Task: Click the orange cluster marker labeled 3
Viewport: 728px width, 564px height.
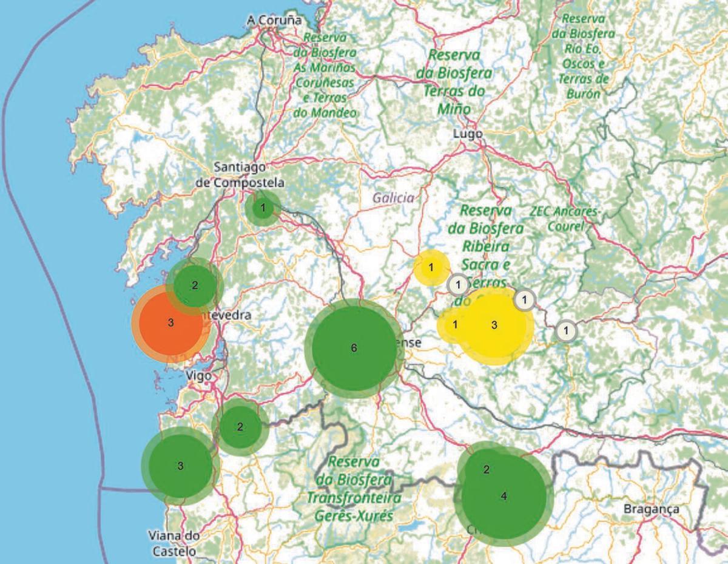Action: pyautogui.click(x=170, y=323)
